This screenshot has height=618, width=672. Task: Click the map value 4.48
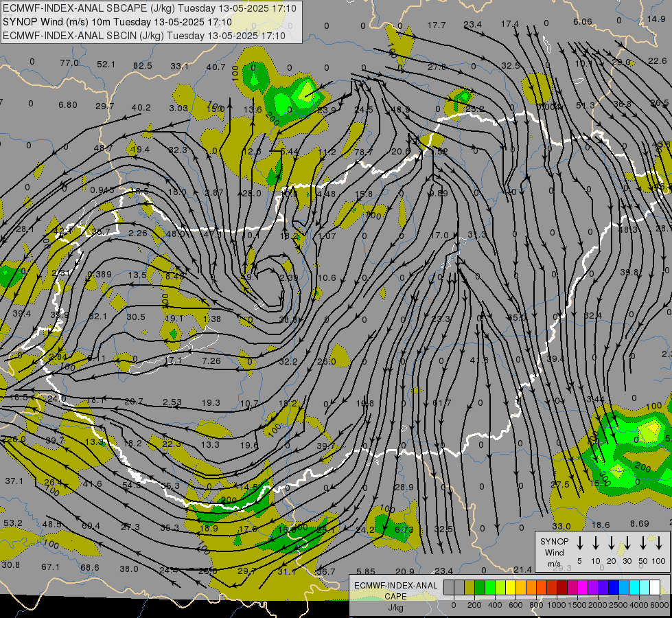[326, 194]
